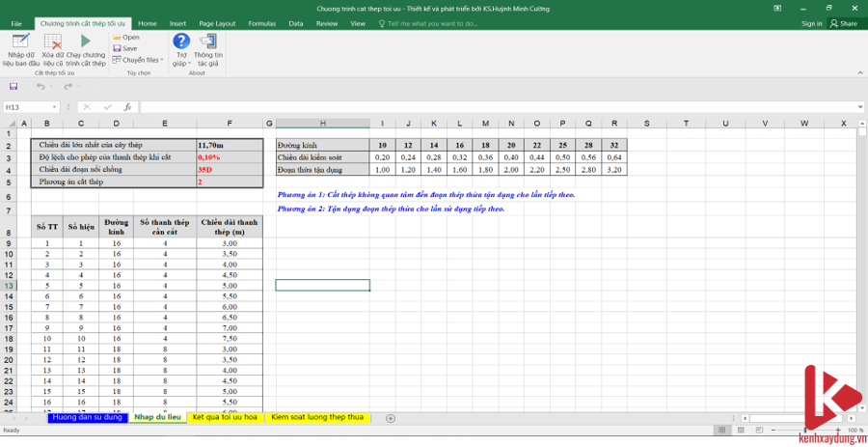Open the Formulas ribbon tab
This screenshot has height=447, width=868.
coord(261,23)
